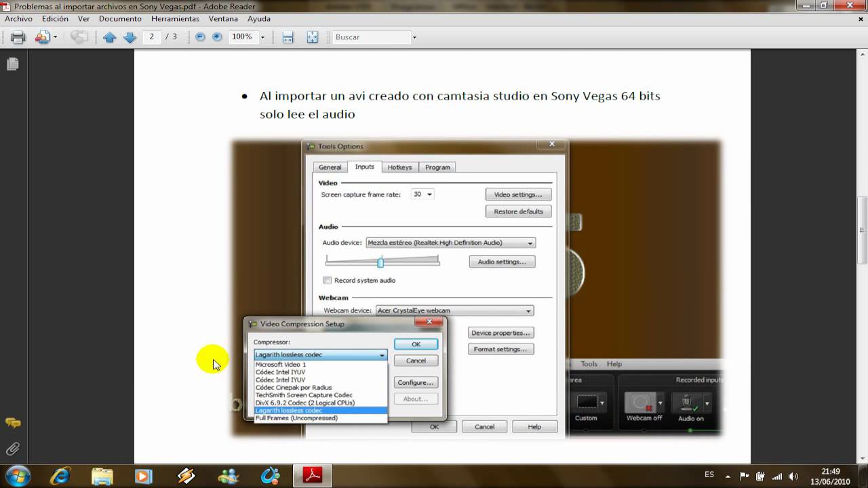Click the volume speaker icon in system tray

[x=793, y=476]
